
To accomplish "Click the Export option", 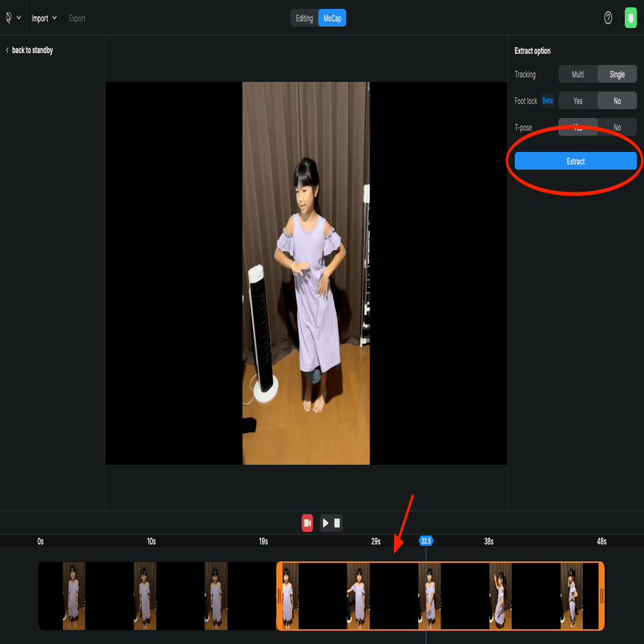I will click(77, 18).
